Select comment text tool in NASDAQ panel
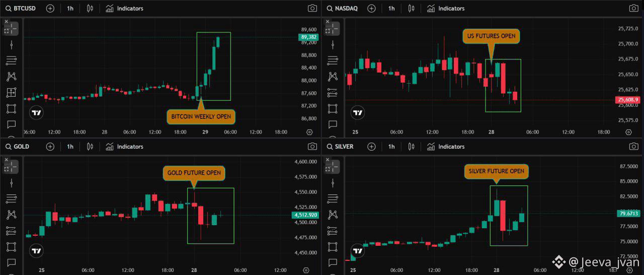This screenshot has width=644, height=275. [332, 124]
